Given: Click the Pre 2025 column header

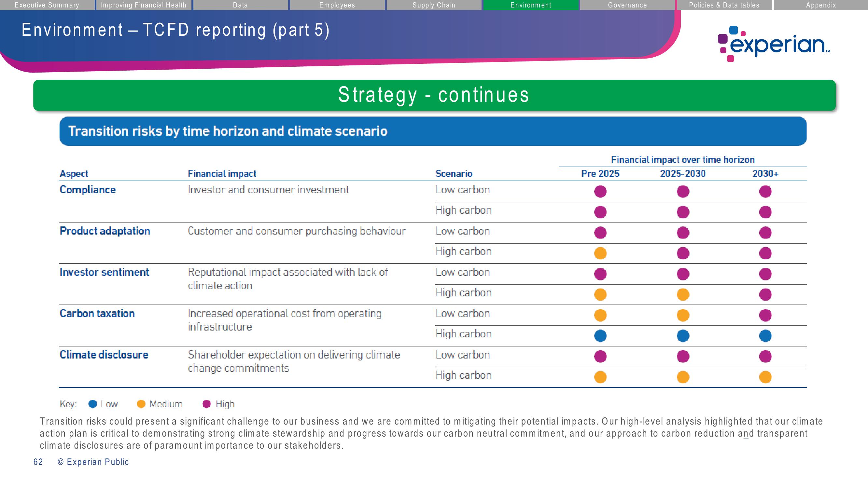Looking at the screenshot, I should pyautogui.click(x=600, y=174).
